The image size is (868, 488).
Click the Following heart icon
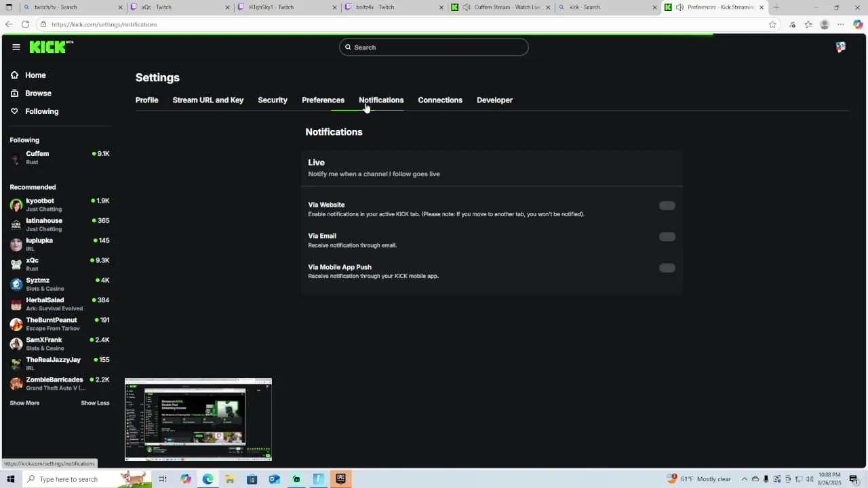[x=14, y=111]
